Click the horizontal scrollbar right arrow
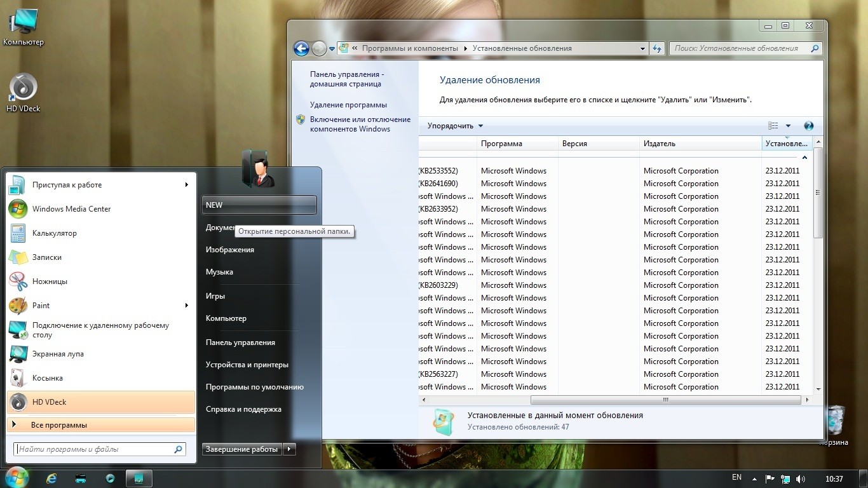This screenshot has height=488, width=868. click(808, 400)
